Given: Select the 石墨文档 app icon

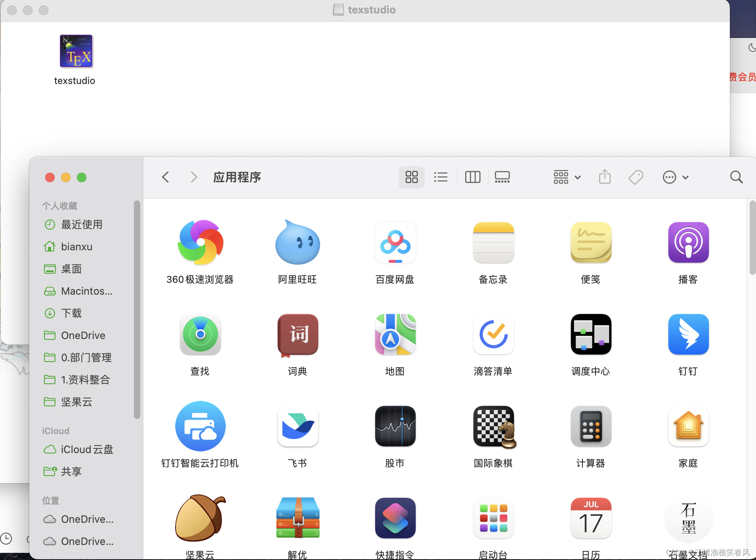Looking at the screenshot, I should point(688,518).
